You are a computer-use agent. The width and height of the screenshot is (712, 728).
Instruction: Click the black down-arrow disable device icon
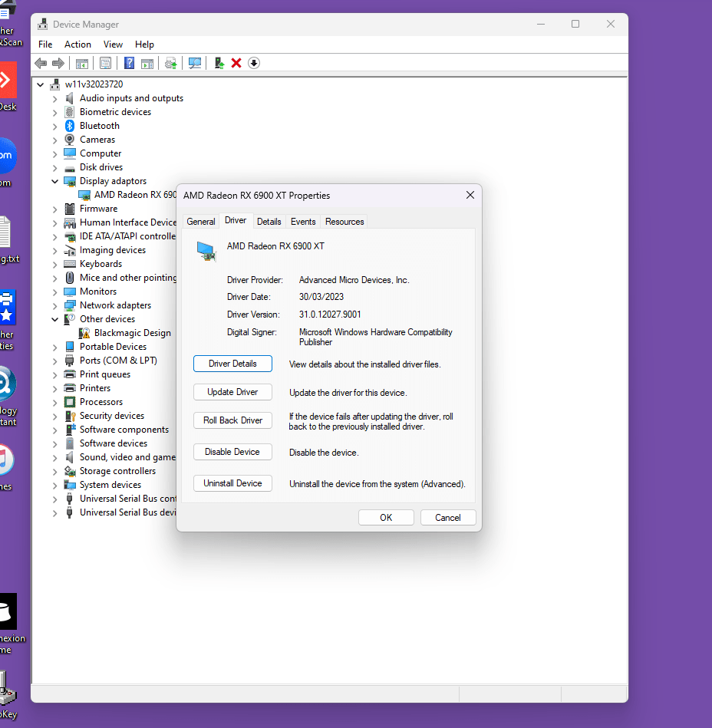pyautogui.click(x=254, y=63)
